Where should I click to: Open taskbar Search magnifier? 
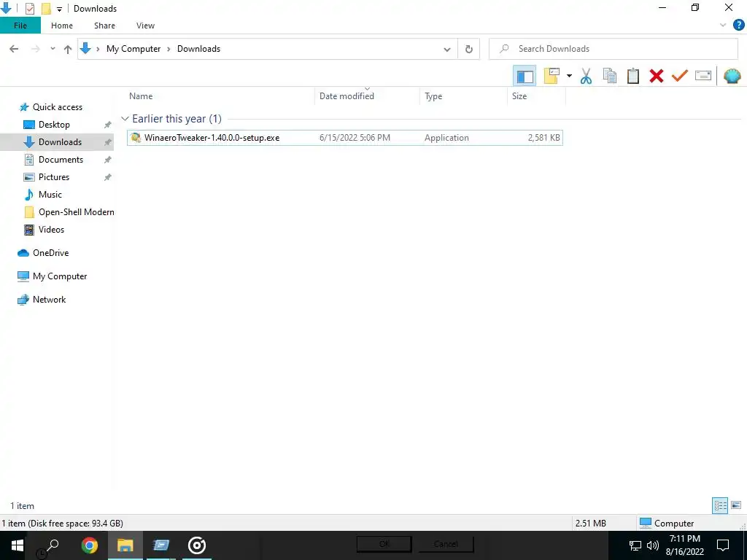pyautogui.click(x=53, y=545)
